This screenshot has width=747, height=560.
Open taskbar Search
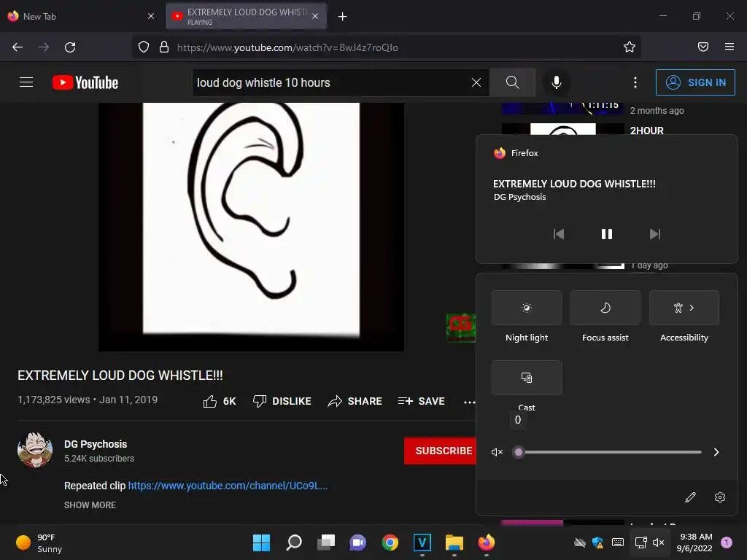[x=294, y=542]
